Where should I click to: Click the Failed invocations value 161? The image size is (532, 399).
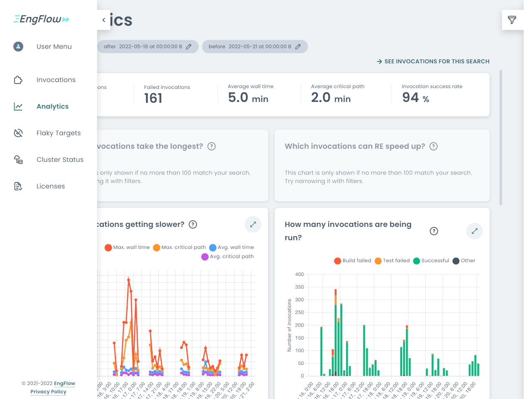pyautogui.click(x=153, y=98)
